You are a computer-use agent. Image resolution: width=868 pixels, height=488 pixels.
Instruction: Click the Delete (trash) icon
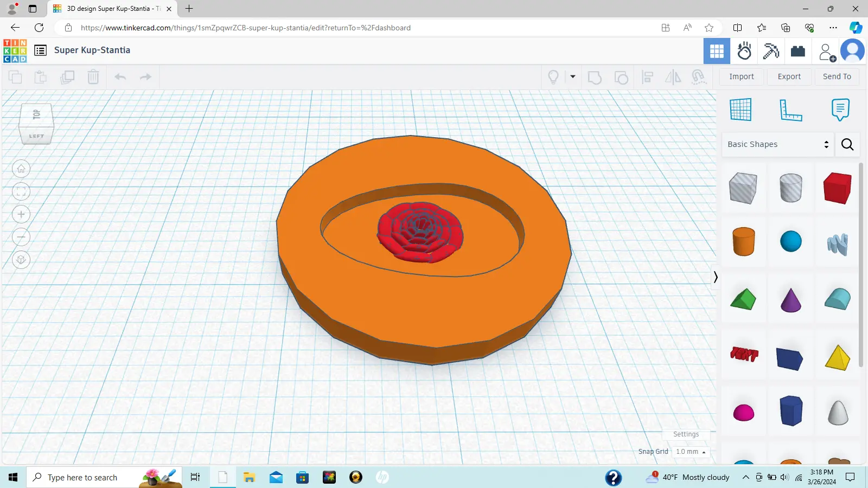[93, 77]
